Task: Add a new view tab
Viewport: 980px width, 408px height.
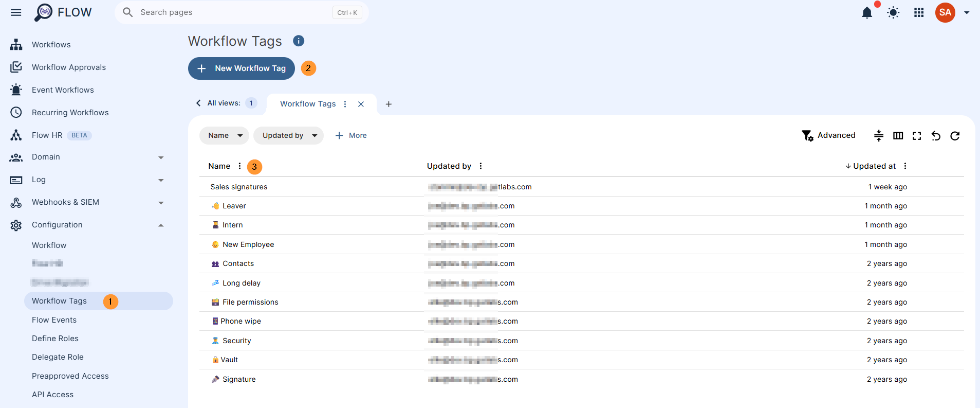Action: [389, 104]
